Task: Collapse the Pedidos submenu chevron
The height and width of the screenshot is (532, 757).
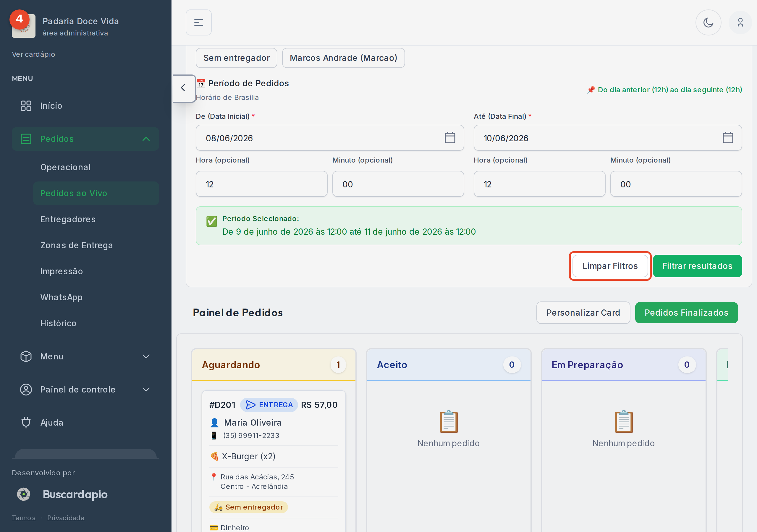Action: 146,139
